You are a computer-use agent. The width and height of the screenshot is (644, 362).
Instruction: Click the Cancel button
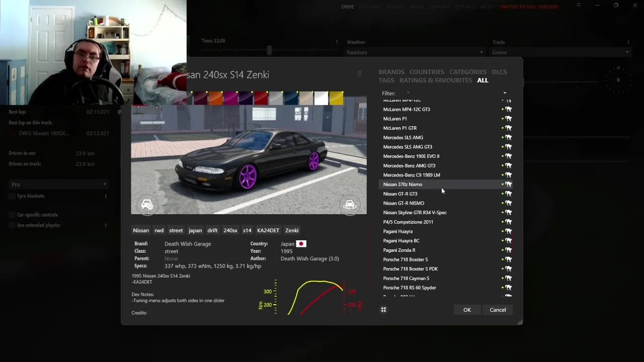[x=498, y=310]
